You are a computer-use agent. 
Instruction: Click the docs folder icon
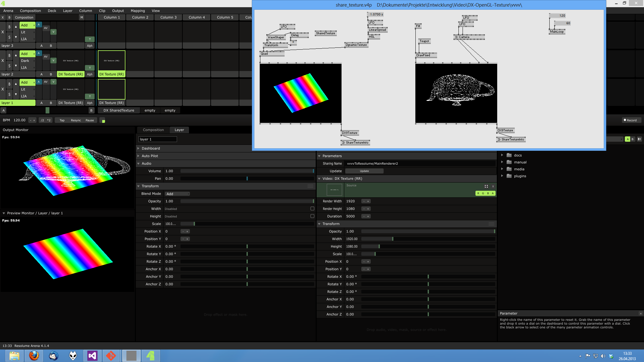(x=509, y=155)
